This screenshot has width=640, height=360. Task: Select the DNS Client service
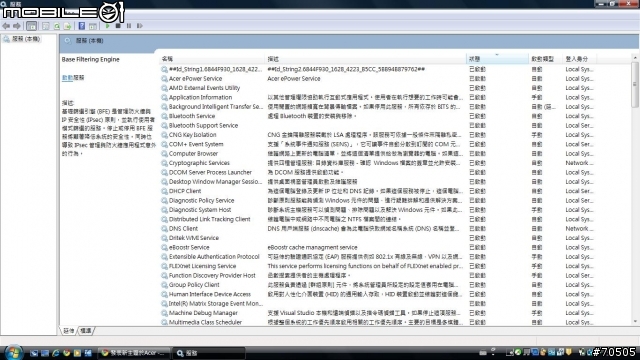[x=378, y=229]
